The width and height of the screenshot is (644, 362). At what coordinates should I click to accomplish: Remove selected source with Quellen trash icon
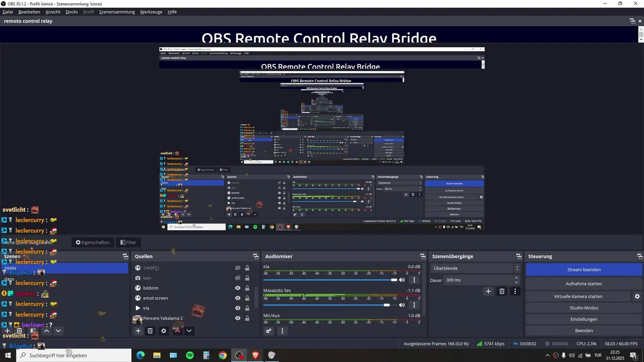click(150, 331)
